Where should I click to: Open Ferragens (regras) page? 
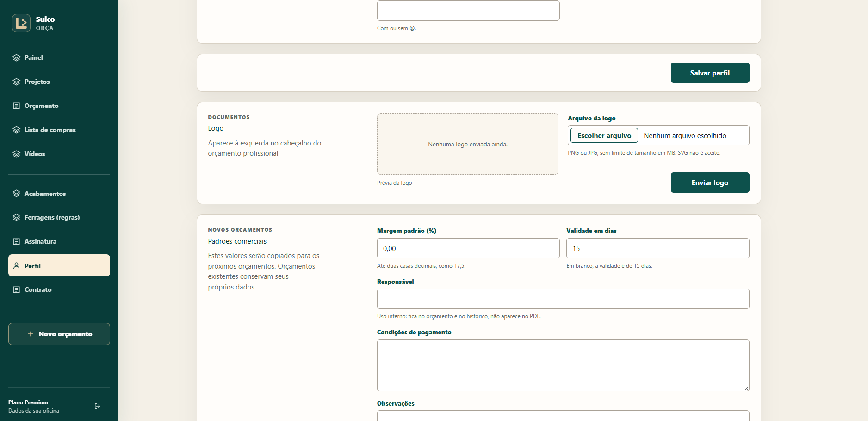tap(59, 217)
